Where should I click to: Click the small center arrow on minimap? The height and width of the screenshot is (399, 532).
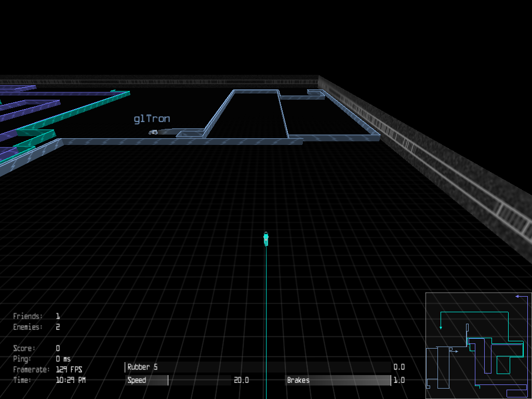[456, 352]
